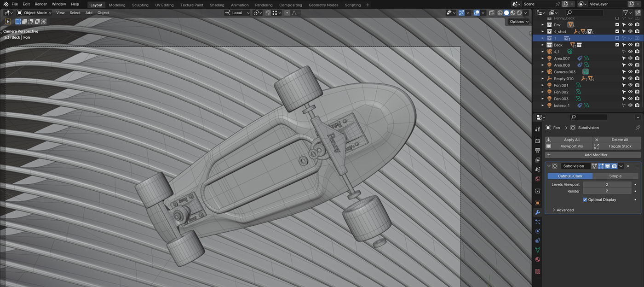Disable the Optimal Display checkbox

[x=585, y=199]
